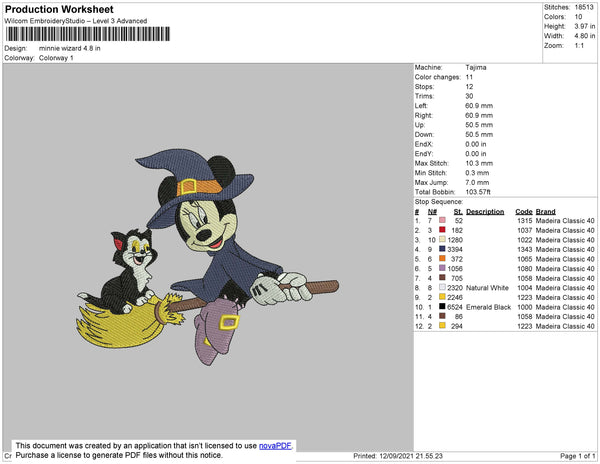Click the white swatch in stop 8

coord(442,287)
